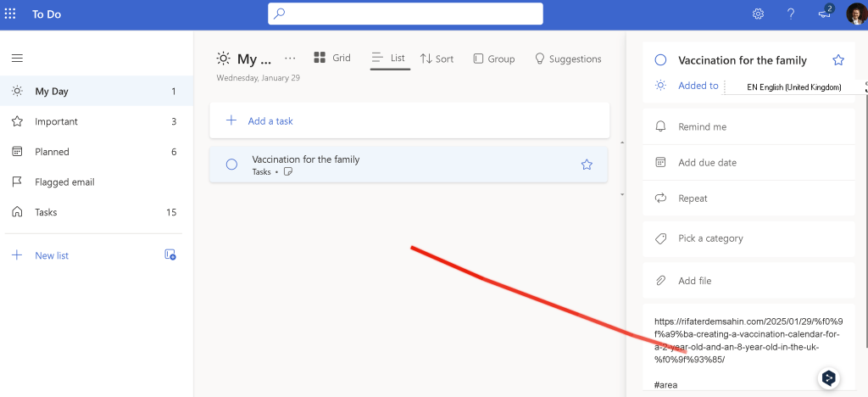Open the app launcher waffle icon

[x=10, y=14]
